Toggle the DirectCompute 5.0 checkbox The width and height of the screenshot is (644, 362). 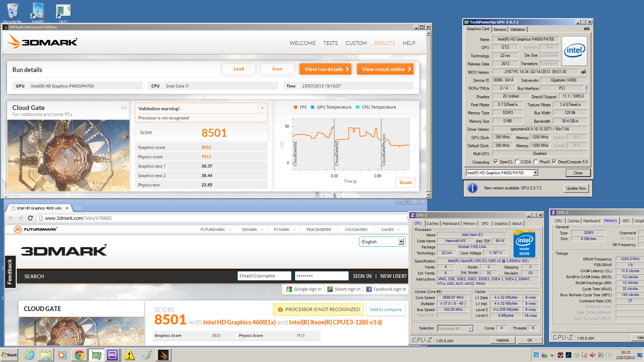tap(554, 162)
